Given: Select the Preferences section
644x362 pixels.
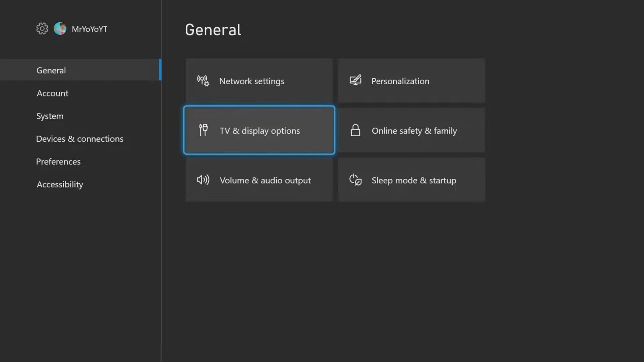Looking at the screenshot, I should (x=58, y=161).
